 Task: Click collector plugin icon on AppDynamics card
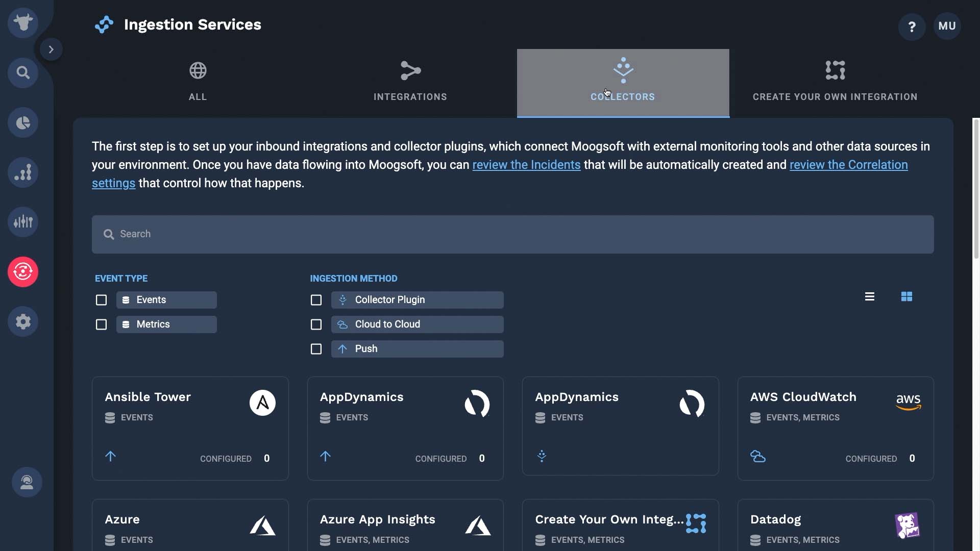(x=542, y=456)
